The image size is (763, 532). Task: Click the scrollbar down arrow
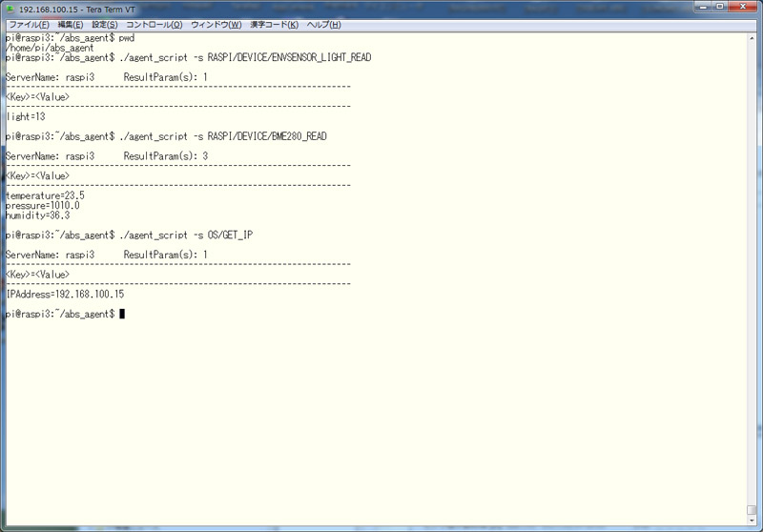(x=752, y=521)
